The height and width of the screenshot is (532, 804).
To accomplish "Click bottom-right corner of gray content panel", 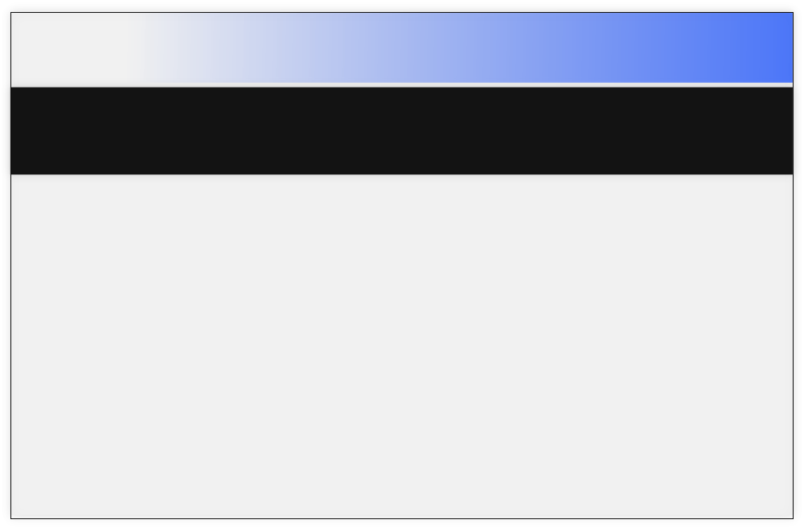I will coord(790,514).
